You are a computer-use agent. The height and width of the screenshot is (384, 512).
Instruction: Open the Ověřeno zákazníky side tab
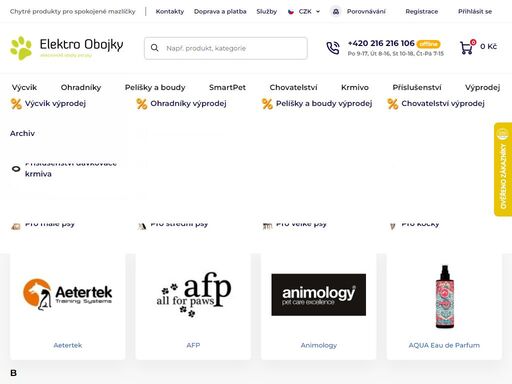tap(503, 169)
